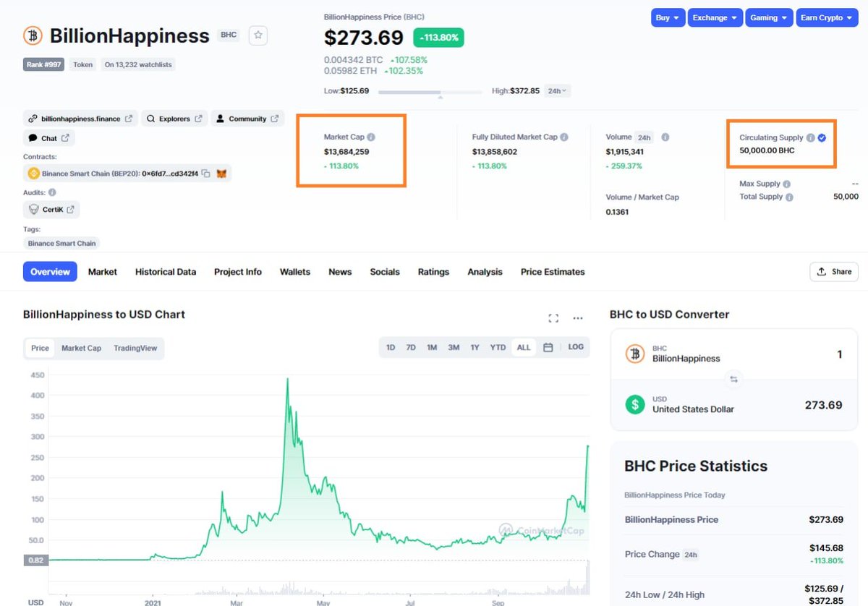Change the Low/High 24h range dropdown
This screenshot has height=606, width=868.
coord(559,91)
